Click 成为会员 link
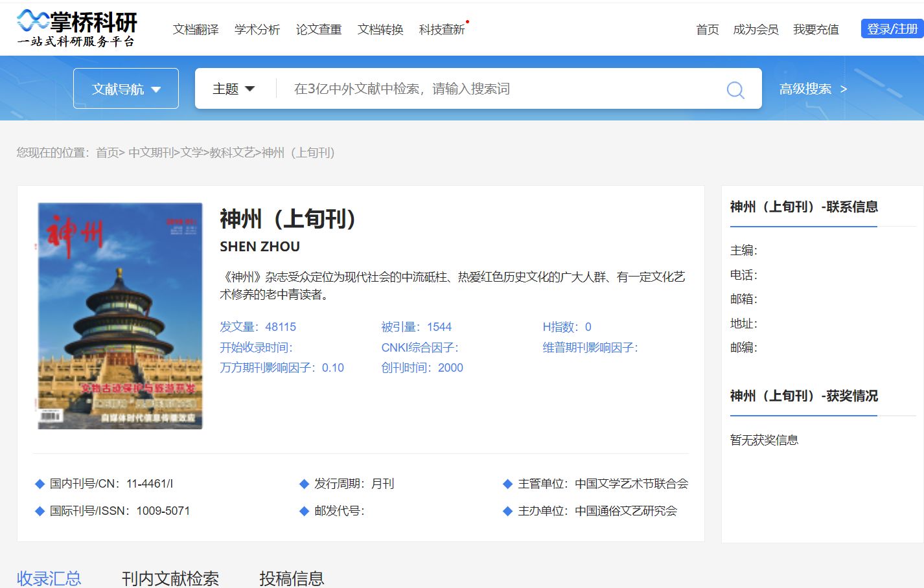Image resolution: width=924 pixels, height=588 pixels. pos(756,29)
